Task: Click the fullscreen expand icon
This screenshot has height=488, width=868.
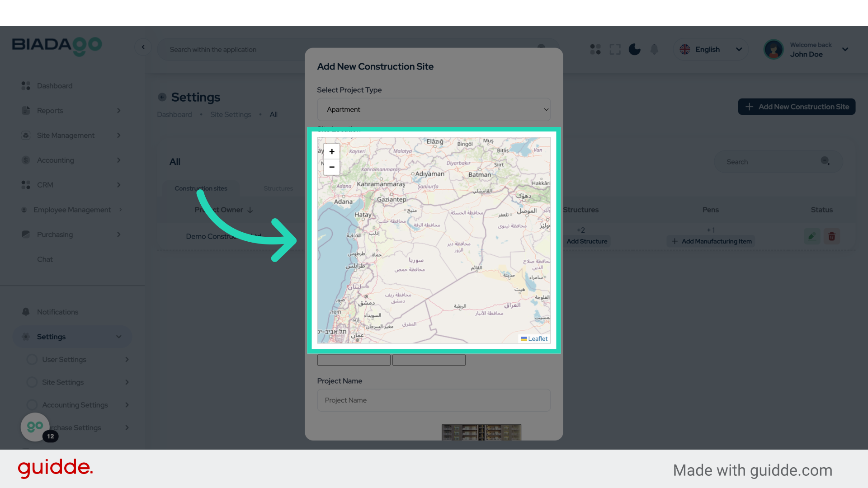Action: click(x=615, y=49)
